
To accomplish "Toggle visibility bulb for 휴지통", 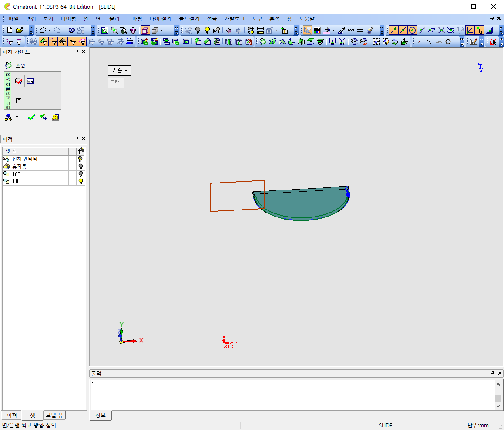I will point(81,166).
